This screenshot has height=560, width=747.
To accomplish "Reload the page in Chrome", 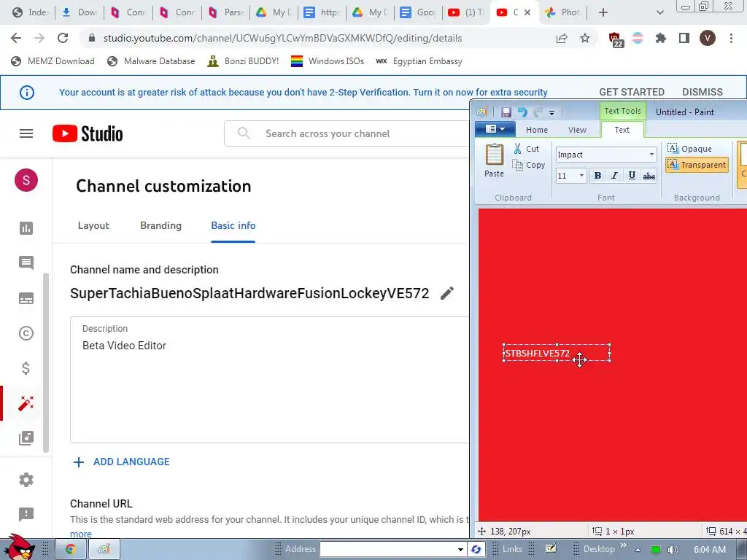I will coord(63,38).
